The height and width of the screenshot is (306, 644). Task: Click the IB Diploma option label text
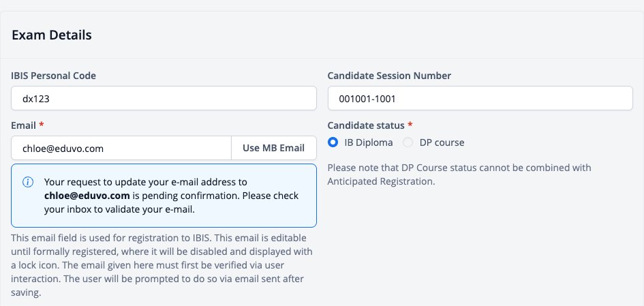369,142
